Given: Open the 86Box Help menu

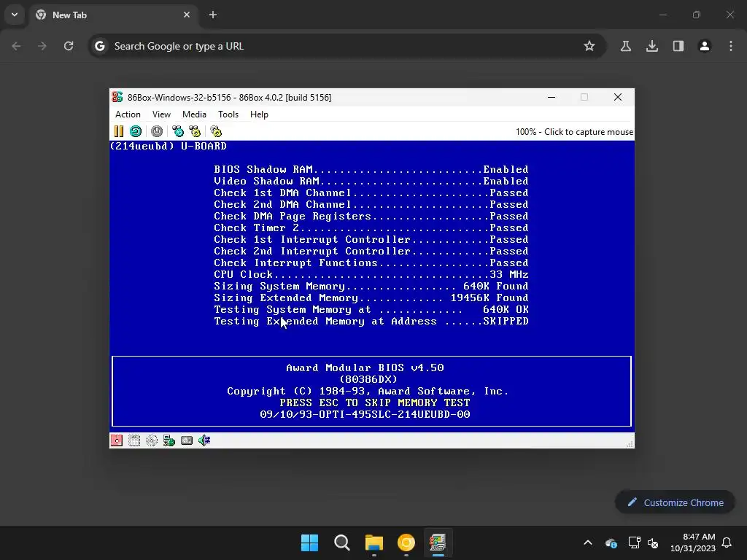Looking at the screenshot, I should click(259, 114).
